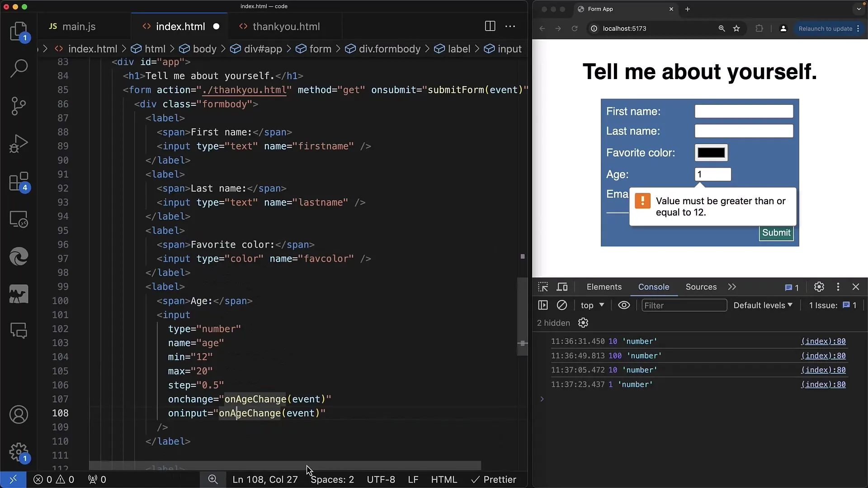Image resolution: width=868 pixels, height=488 pixels.
Task: Focus the Age number input
Action: coord(713,174)
